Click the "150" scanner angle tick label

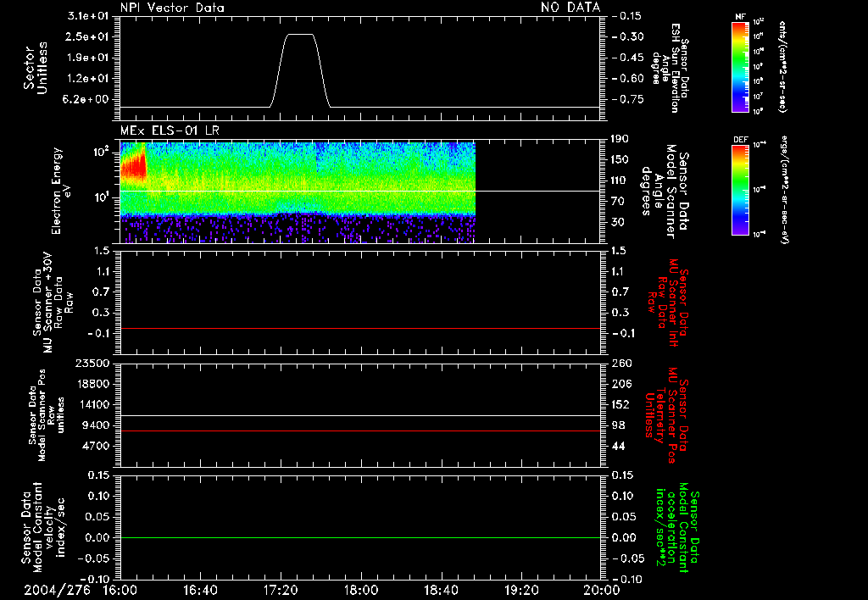pyautogui.click(x=620, y=159)
